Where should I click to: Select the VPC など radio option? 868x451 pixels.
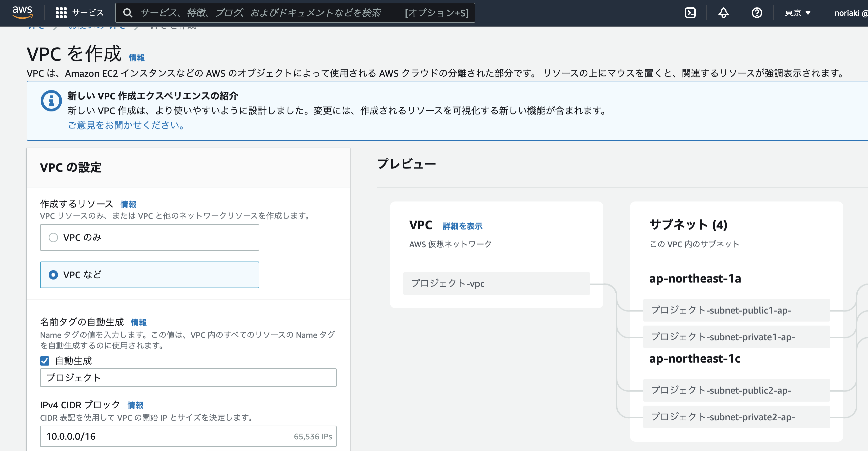coord(53,275)
